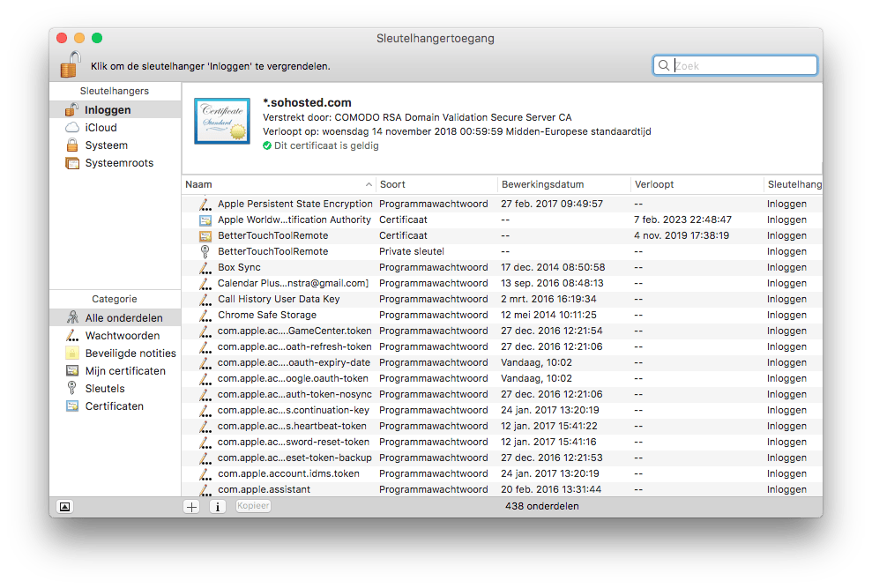The image size is (872, 588).
Task: Click the padlock icon to lock keychain
Action: tap(71, 64)
